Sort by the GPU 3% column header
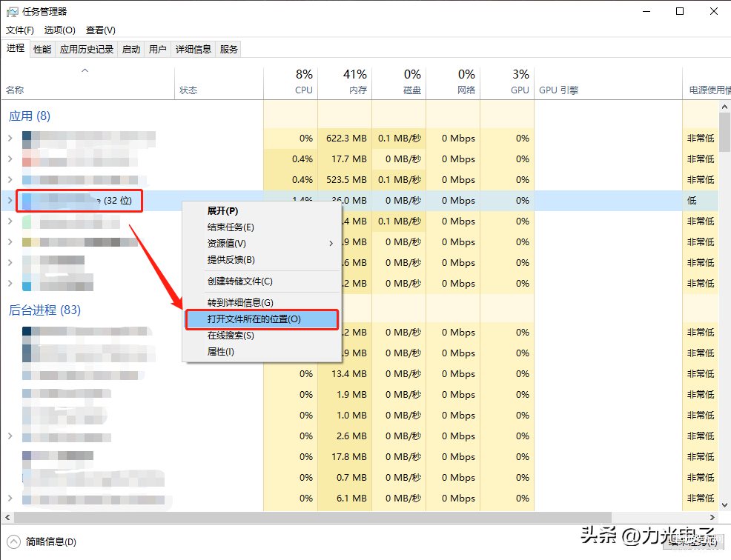 507,84
